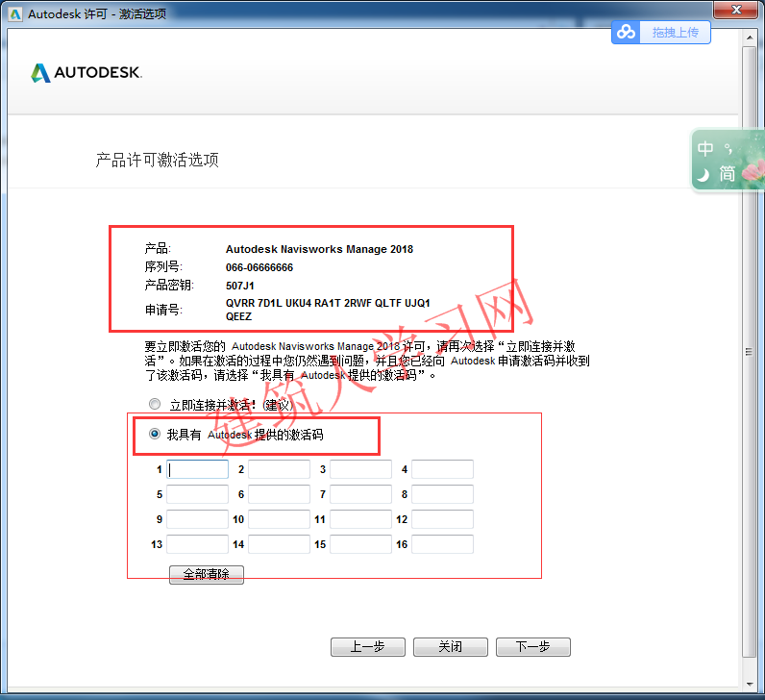Click the moon icon in IME bar
The image size is (765, 700).
[703, 174]
